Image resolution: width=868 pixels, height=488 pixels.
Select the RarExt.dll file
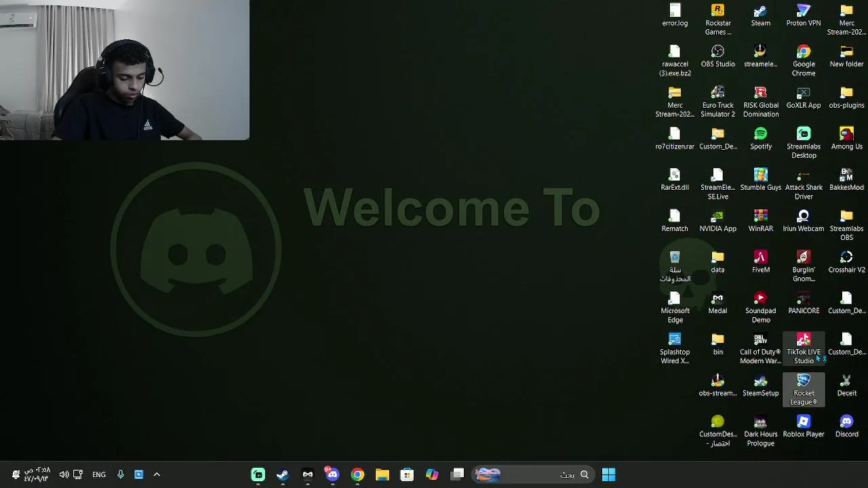tap(675, 180)
